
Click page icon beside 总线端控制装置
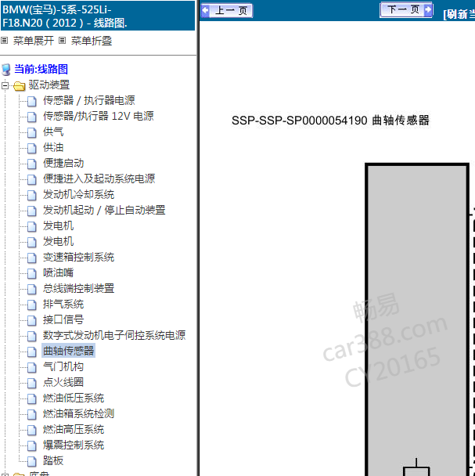tap(31, 290)
